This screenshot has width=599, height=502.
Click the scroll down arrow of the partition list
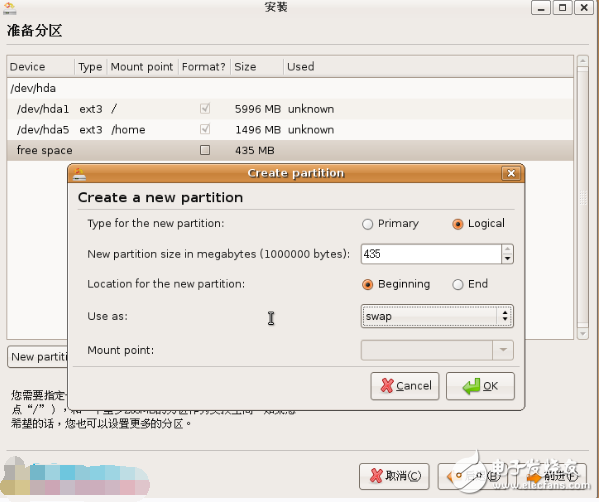pyautogui.click(x=583, y=334)
